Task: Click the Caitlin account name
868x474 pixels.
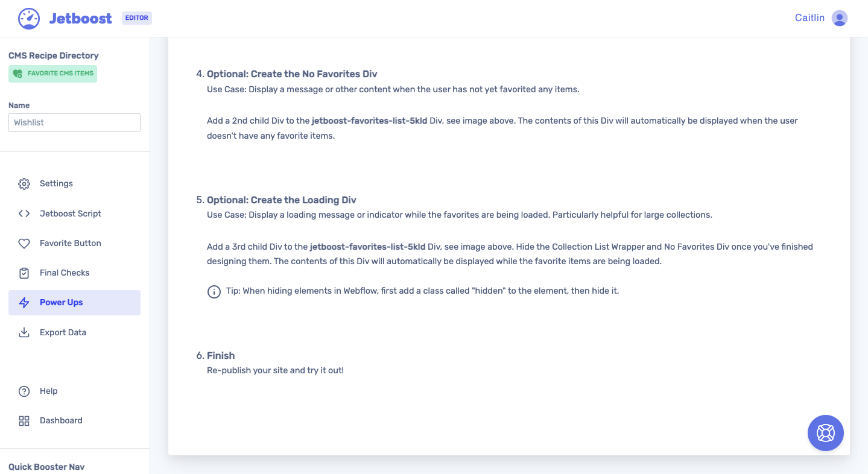Action: (x=809, y=17)
